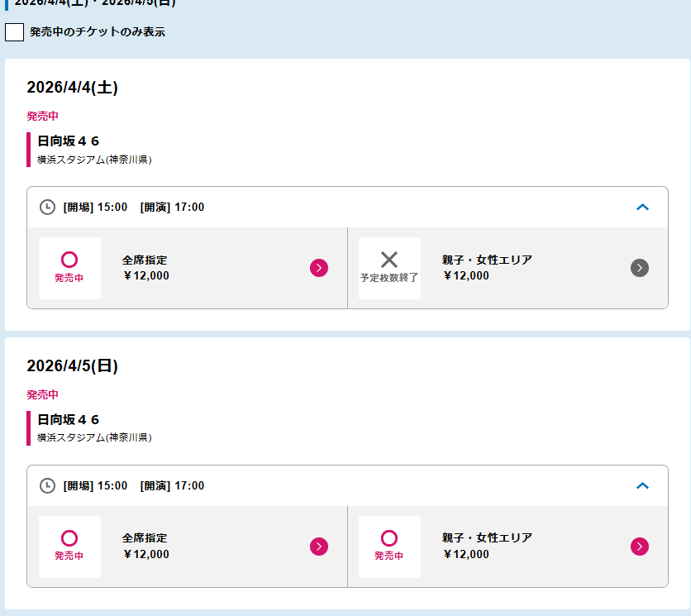
Task: Click 発売中 circle icon for 4/4 全席指定
Action: coord(69,260)
